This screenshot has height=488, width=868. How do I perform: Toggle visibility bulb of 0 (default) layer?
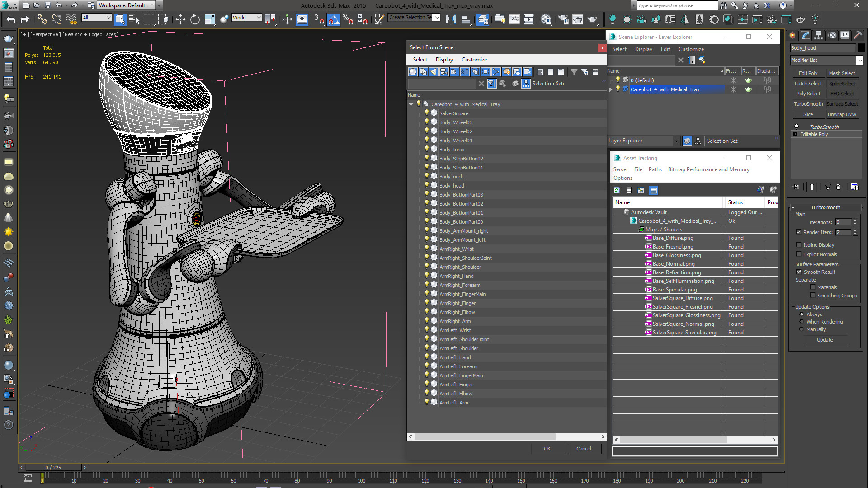(x=618, y=80)
